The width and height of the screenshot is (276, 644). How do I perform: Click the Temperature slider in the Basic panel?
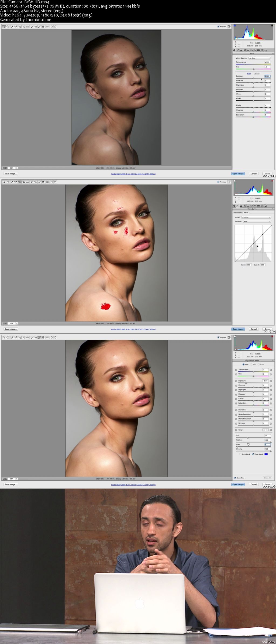coord(253,64)
